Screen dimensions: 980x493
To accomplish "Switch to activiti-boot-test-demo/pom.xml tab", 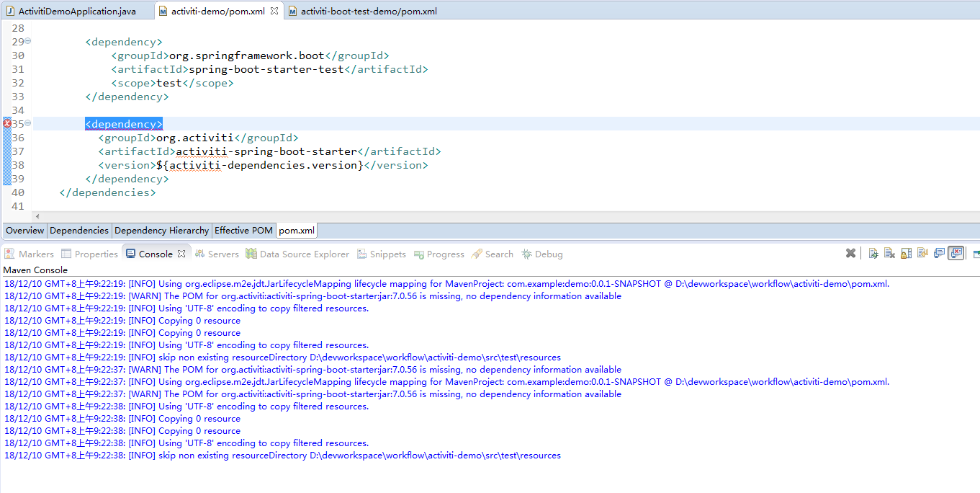I will pyautogui.click(x=361, y=11).
